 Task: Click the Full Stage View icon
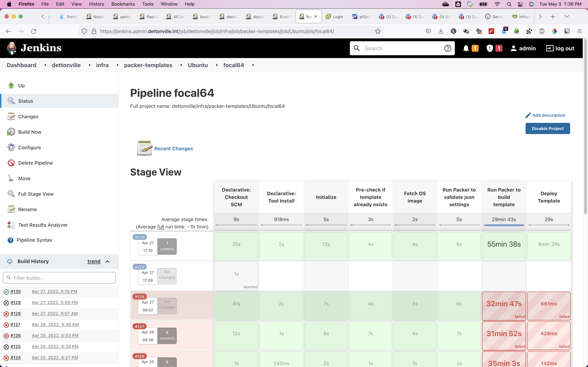coord(11,193)
